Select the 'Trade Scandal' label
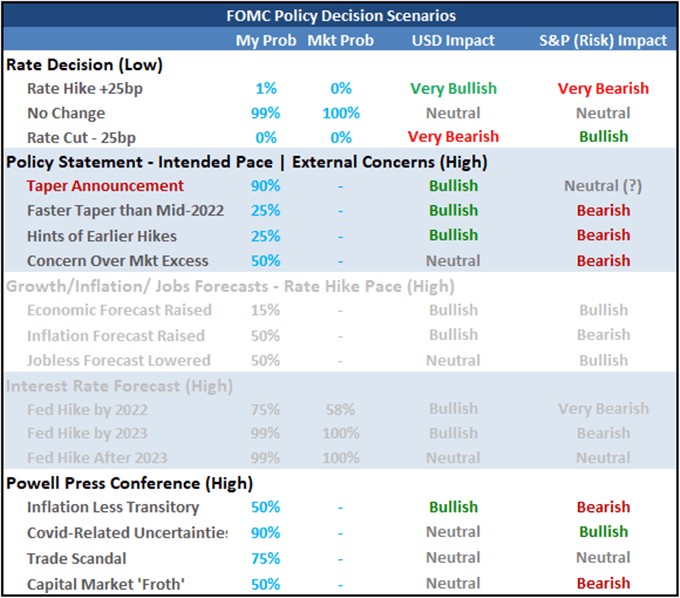This screenshot has height=598, width=680. coord(76,559)
